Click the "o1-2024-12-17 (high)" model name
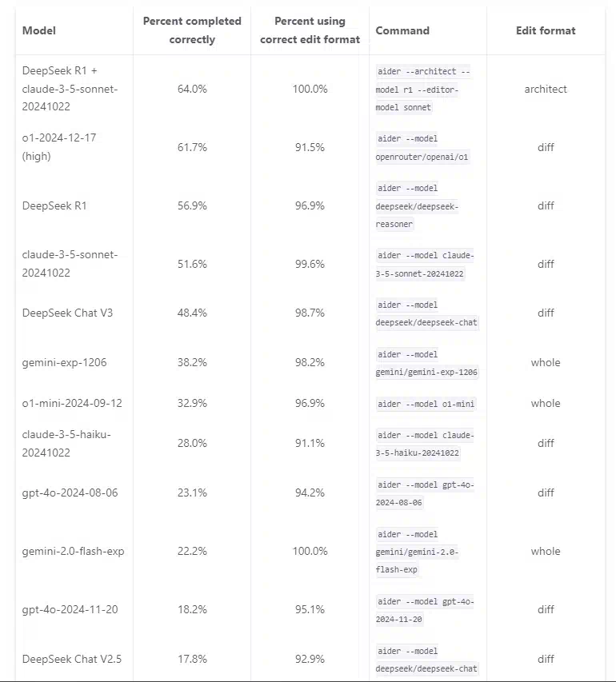The width and height of the screenshot is (616, 682). [48, 147]
